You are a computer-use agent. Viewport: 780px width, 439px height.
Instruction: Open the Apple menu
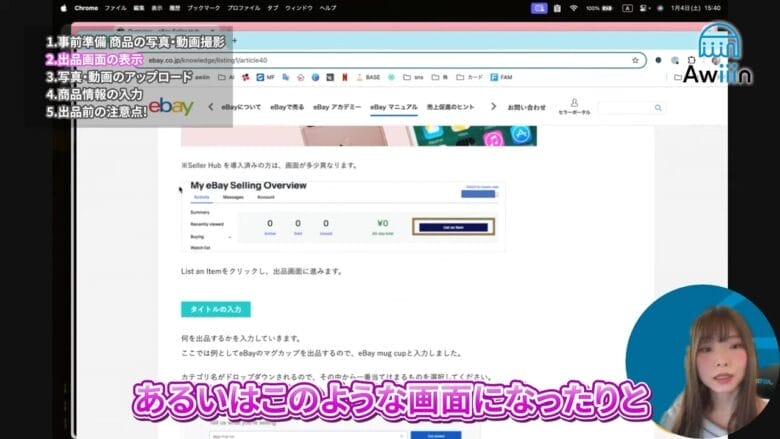(x=63, y=8)
